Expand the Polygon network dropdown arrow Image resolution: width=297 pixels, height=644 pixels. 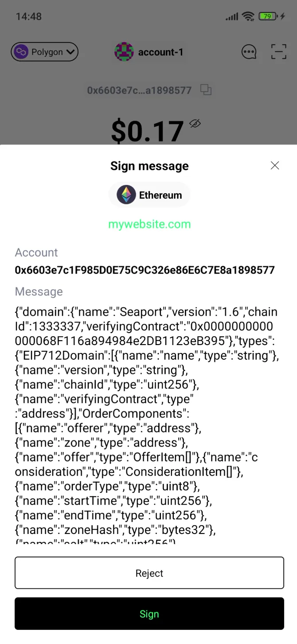point(70,52)
